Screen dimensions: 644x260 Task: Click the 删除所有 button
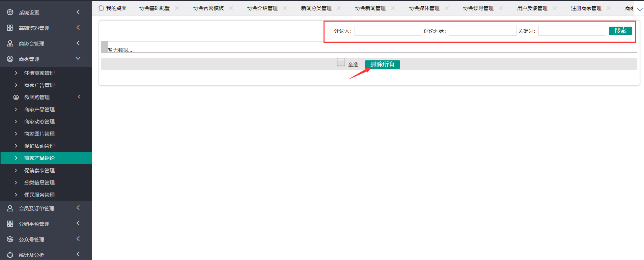click(x=382, y=64)
